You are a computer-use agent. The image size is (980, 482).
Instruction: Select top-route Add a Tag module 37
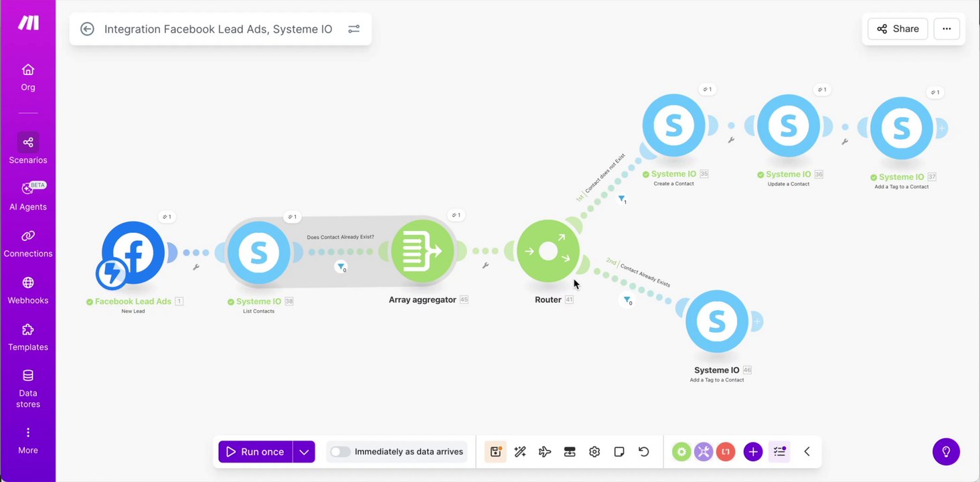[902, 128]
